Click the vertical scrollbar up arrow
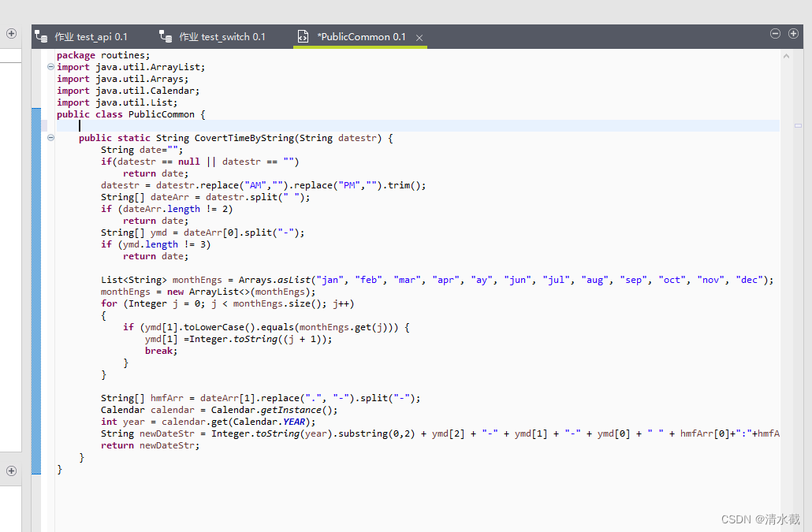Image resolution: width=812 pixels, height=532 pixels. click(786, 56)
